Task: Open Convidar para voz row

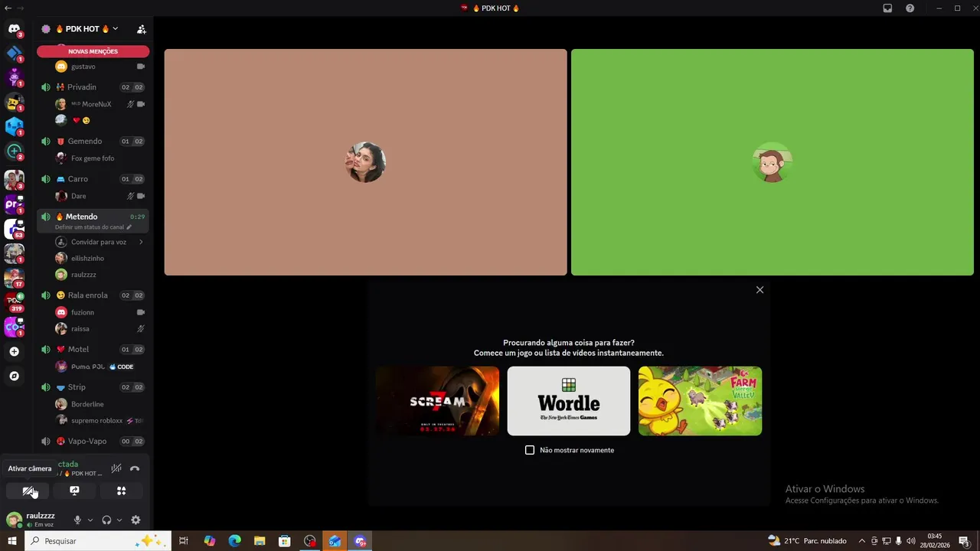Action: tap(100, 242)
